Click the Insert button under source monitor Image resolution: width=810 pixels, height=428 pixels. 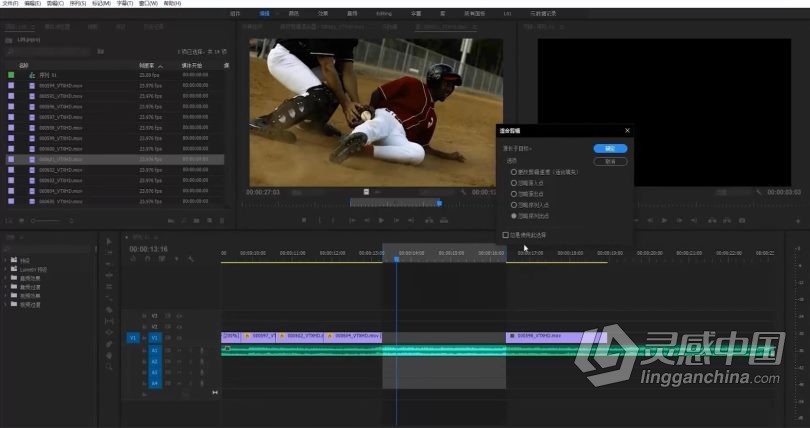click(429, 220)
